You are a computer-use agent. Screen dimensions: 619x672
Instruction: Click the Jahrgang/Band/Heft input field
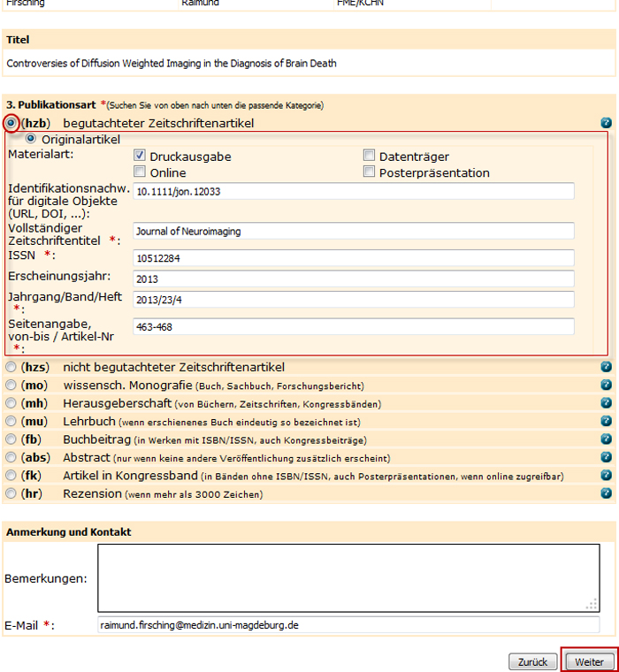(354, 300)
